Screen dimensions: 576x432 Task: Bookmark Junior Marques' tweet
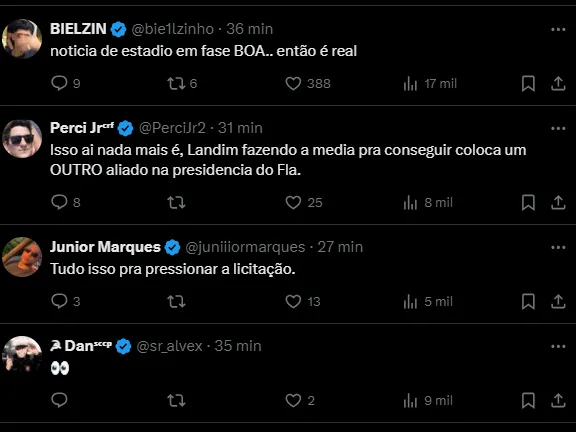coord(528,302)
